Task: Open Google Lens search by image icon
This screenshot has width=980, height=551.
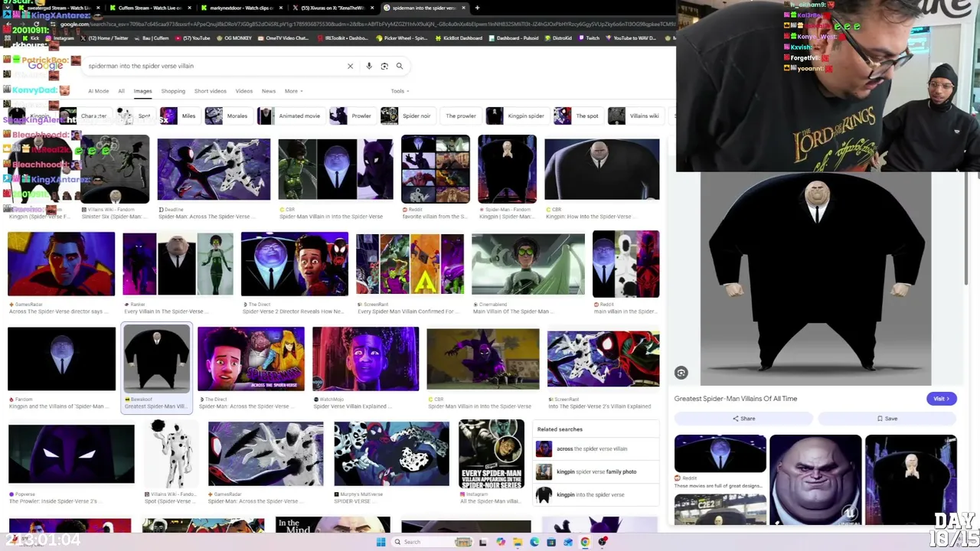Action: click(384, 66)
